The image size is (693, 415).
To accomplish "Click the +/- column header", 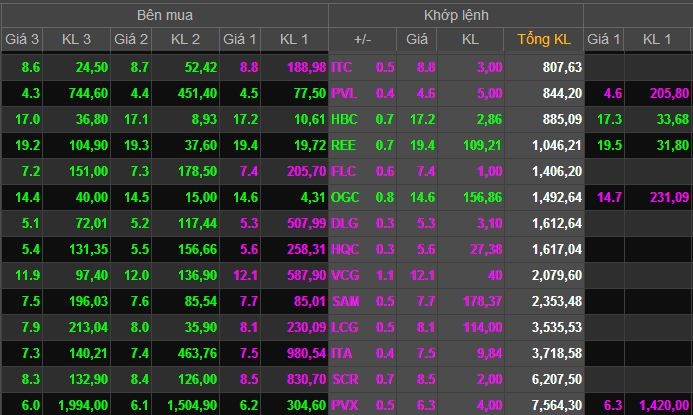I will point(363,40).
